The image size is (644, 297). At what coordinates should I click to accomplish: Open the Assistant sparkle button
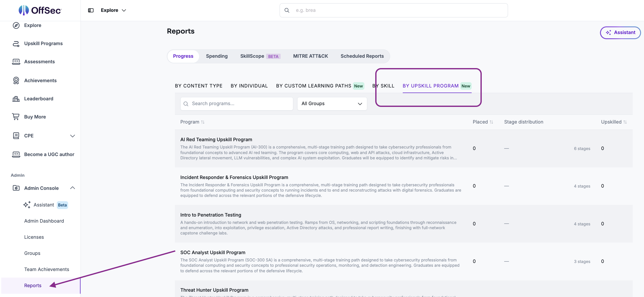click(x=620, y=33)
